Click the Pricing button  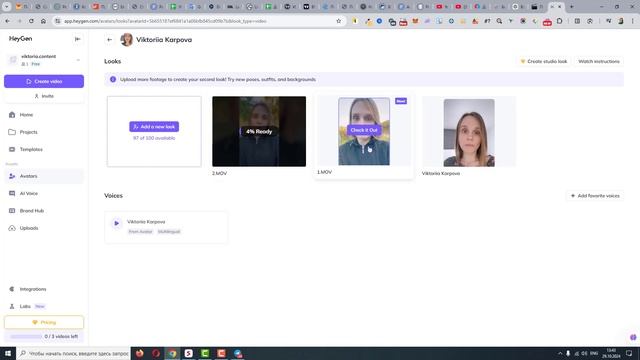(44, 322)
